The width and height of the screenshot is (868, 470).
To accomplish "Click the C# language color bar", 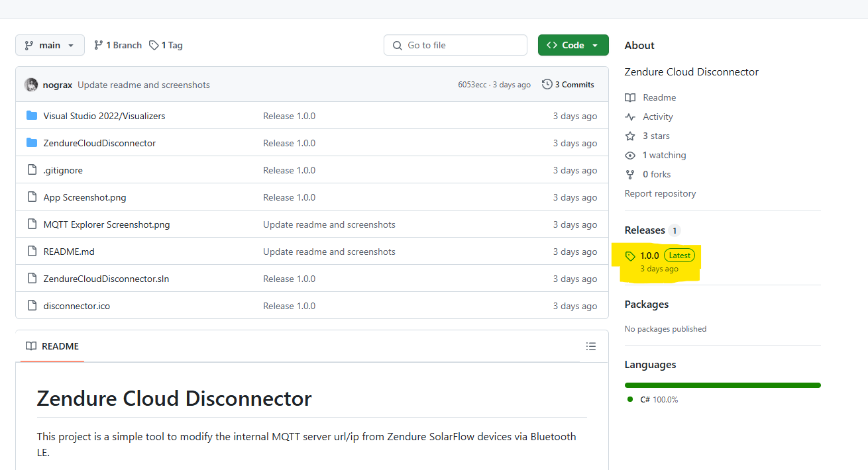I will pos(722,385).
